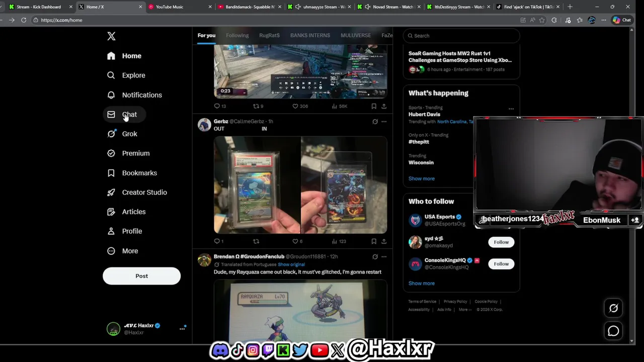Click Show more under Who to follow

coord(422,283)
